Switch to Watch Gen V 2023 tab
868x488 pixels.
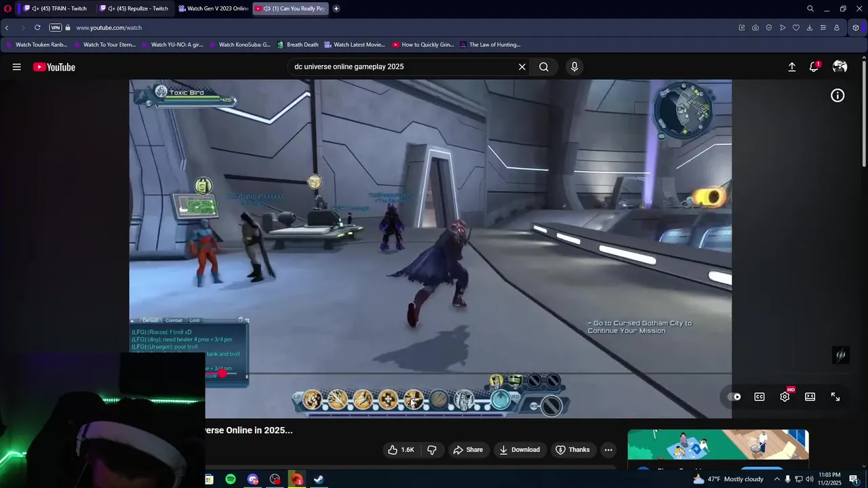point(214,9)
